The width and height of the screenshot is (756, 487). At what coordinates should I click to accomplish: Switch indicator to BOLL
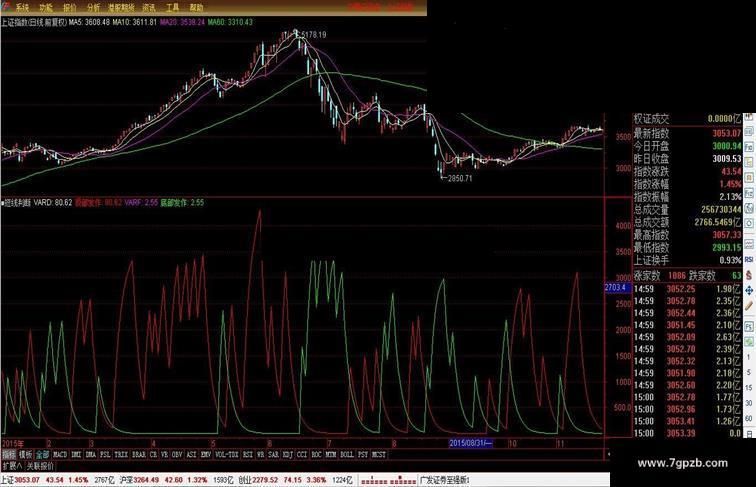click(347, 454)
